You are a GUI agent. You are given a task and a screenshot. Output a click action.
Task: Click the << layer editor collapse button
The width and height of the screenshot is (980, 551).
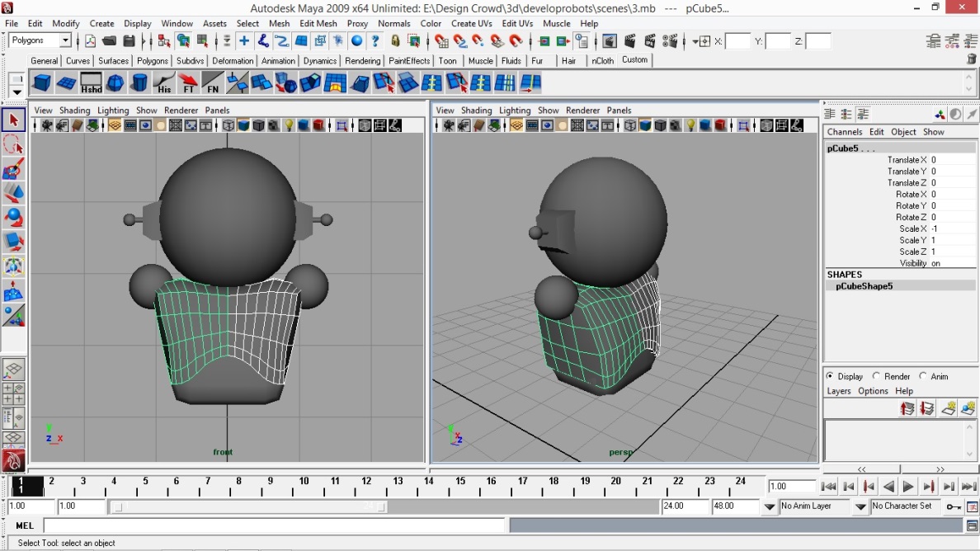(861, 469)
